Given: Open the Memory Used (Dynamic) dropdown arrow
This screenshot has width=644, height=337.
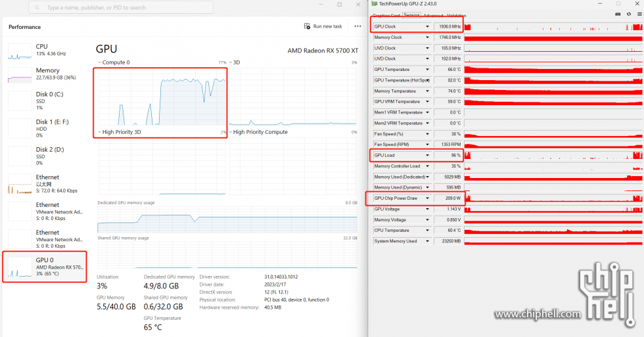Looking at the screenshot, I should [427, 188].
